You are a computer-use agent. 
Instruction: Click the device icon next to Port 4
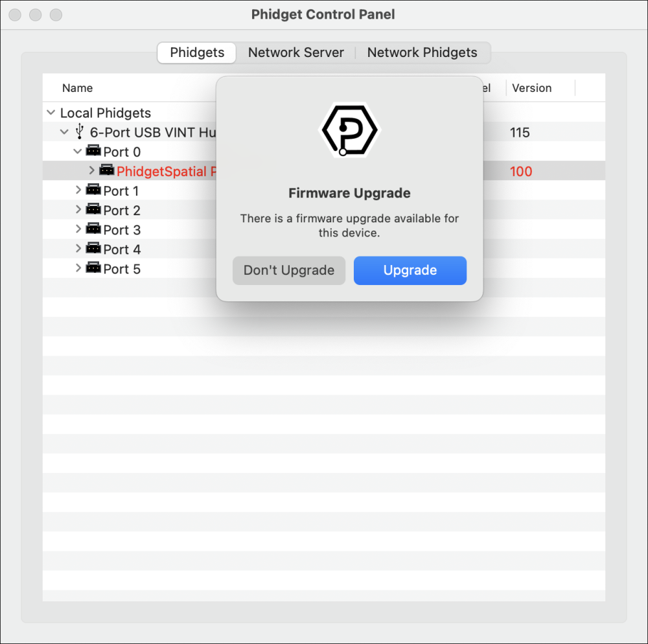pos(94,249)
